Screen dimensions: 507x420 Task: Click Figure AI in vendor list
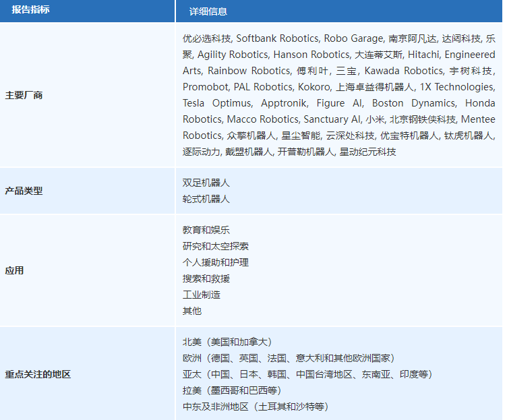pos(339,103)
